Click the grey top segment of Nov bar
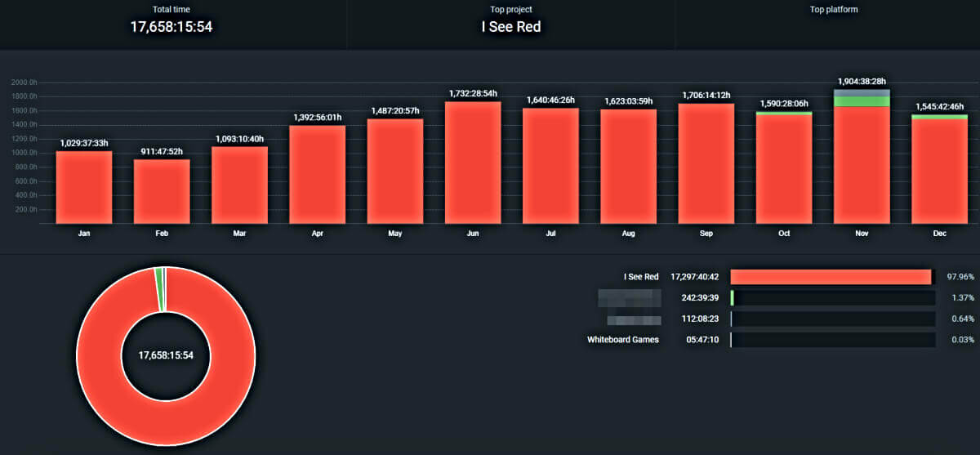 [862, 93]
